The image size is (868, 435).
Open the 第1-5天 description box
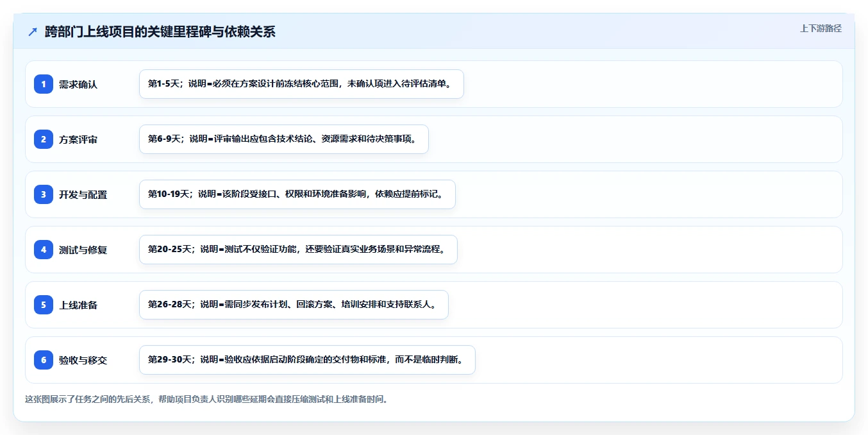click(x=301, y=84)
